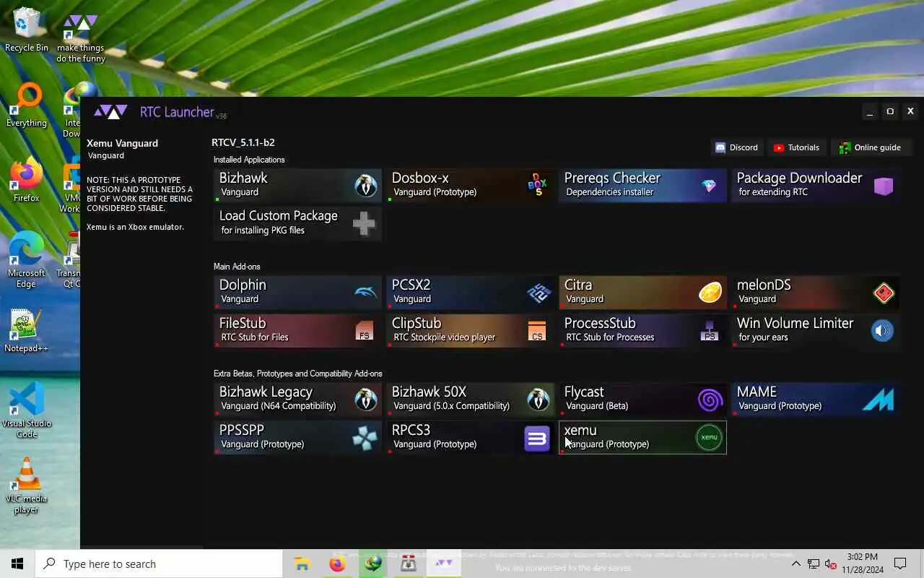Click the Everything desktop shortcut
The width and height of the screenshot is (924, 578).
26,105
